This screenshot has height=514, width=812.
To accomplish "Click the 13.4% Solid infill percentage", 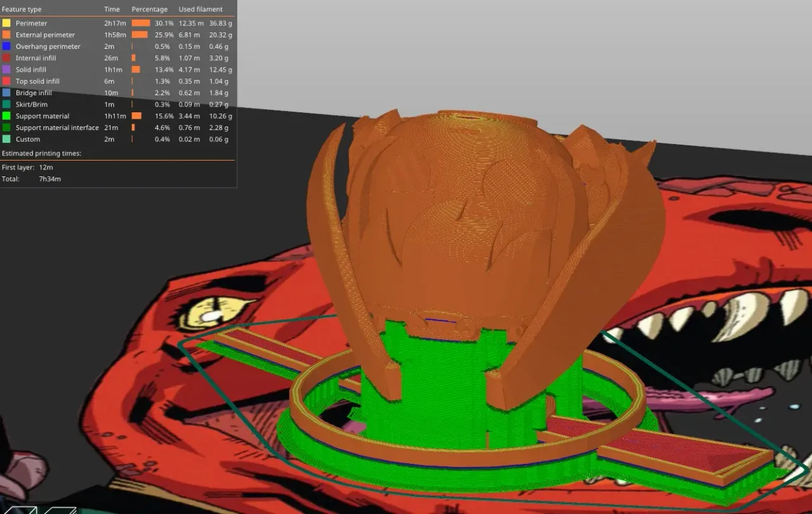I will pos(164,70).
